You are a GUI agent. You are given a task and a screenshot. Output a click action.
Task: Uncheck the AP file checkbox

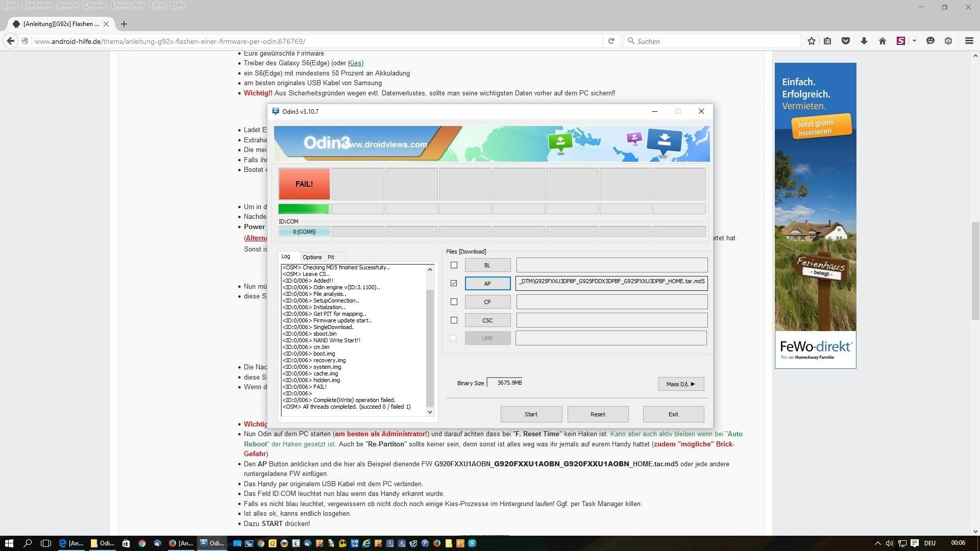454,283
